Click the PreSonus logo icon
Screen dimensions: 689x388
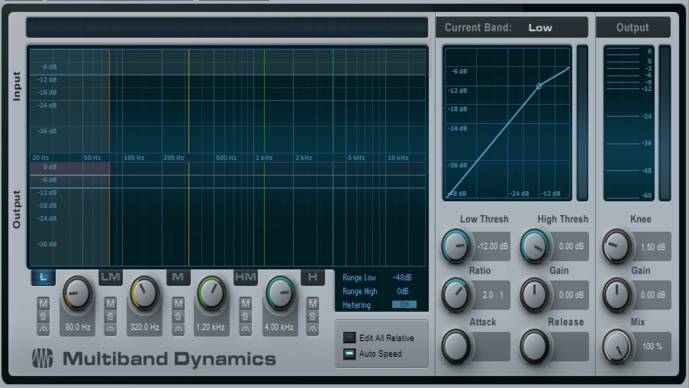42,358
